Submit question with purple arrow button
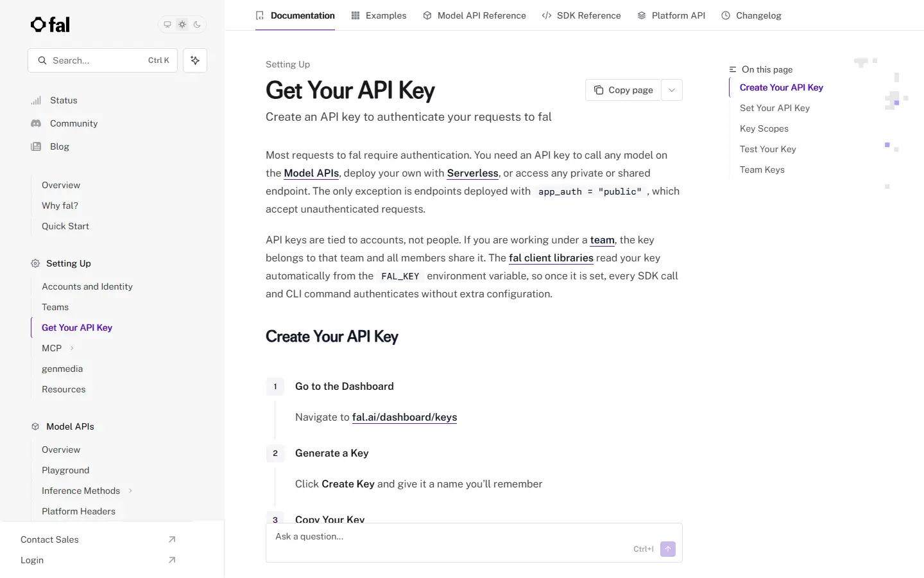 (x=668, y=549)
